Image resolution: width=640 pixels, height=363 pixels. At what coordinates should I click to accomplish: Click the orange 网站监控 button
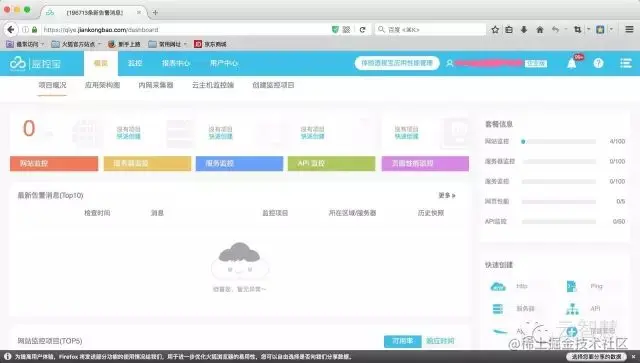point(54,163)
